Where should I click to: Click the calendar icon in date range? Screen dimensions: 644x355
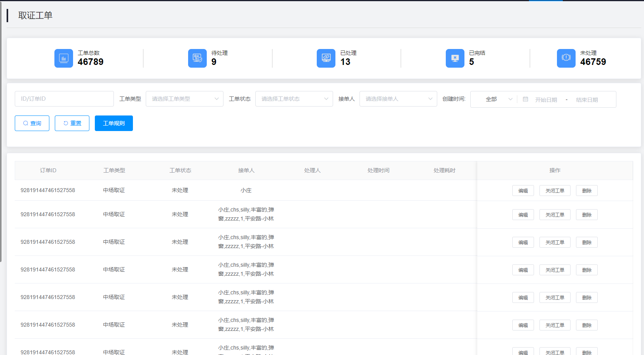tap(525, 100)
